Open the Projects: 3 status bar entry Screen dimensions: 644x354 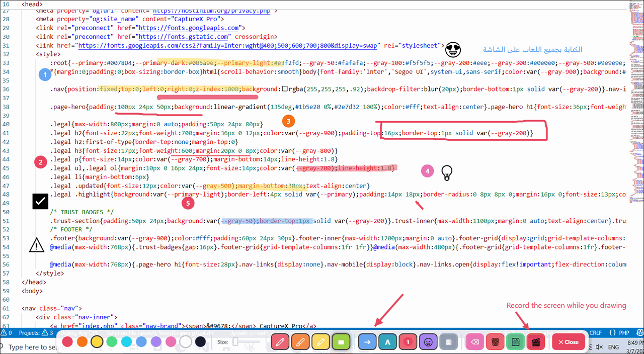36,333
